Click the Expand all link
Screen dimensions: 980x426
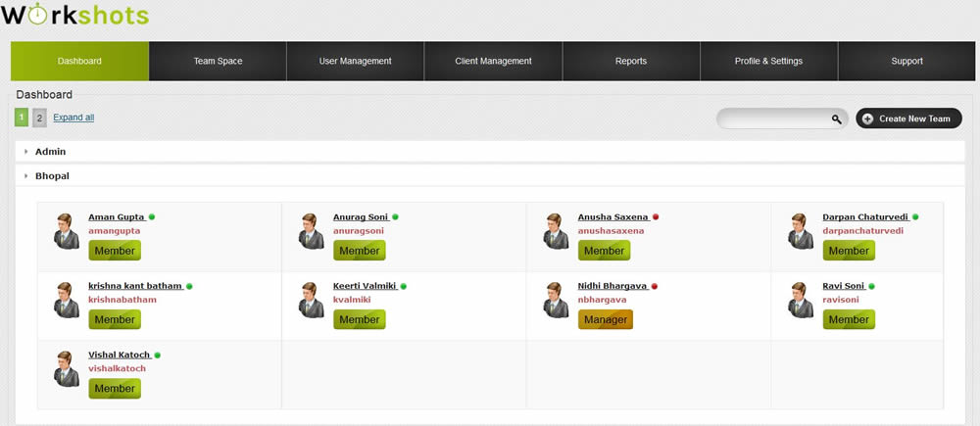point(73,118)
